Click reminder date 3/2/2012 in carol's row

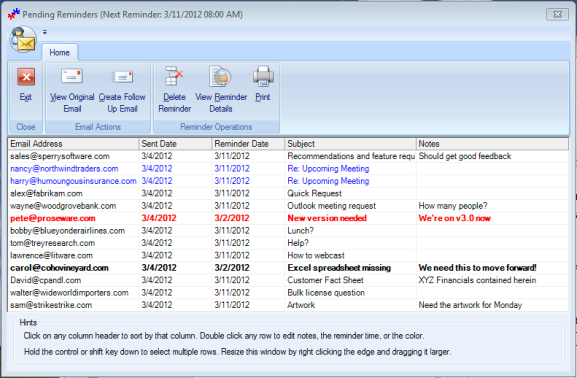click(x=232, y=268)
